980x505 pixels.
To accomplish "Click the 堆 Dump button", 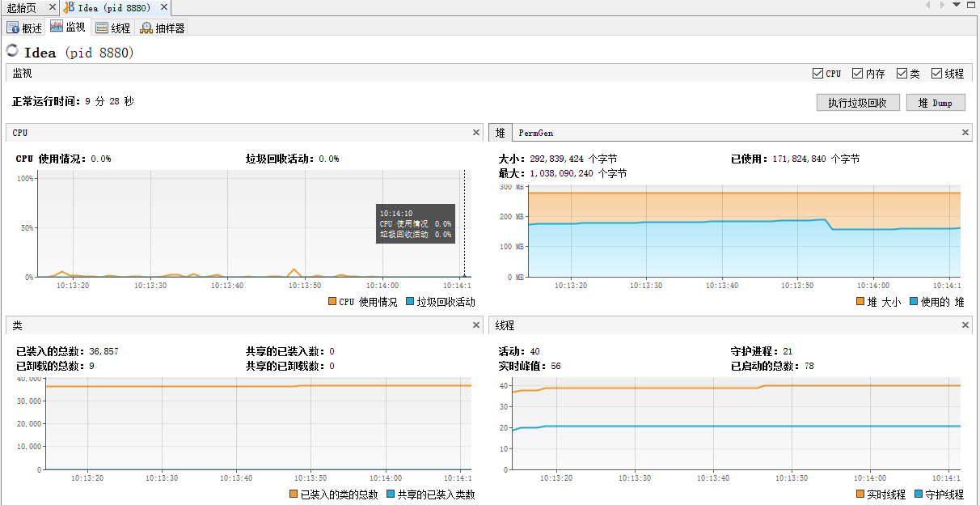I will coord(936,102).
